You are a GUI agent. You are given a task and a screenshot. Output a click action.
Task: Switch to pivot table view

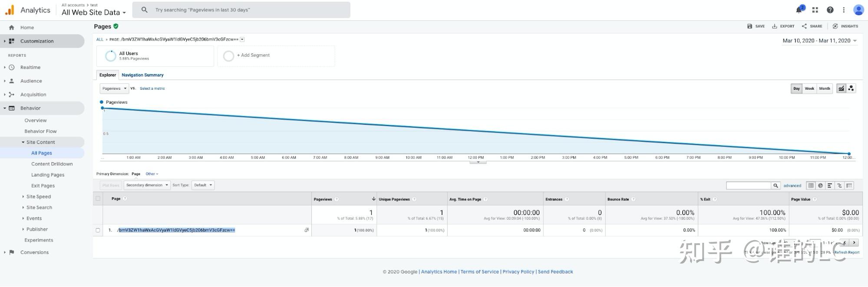click(x=849, y=186)
